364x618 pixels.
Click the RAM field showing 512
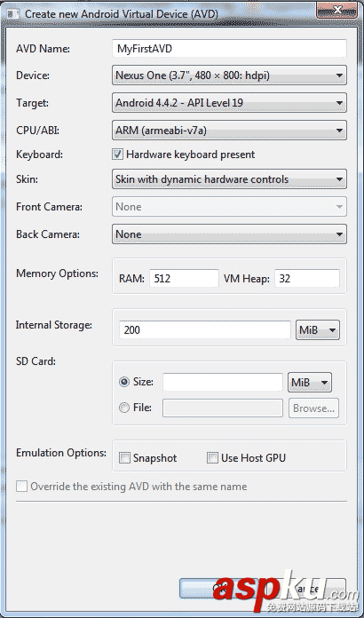(184, 279)
